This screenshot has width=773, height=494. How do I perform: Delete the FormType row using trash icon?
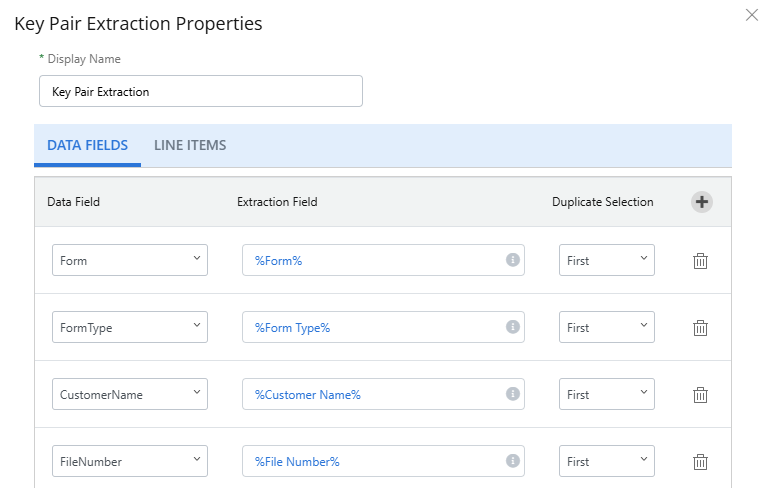click(701, 328)
